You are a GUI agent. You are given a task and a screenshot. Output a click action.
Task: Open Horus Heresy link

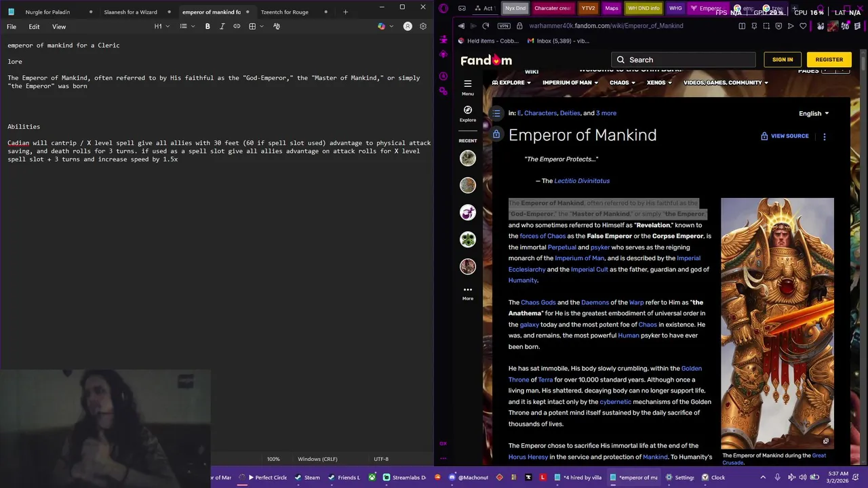pyautogui.click(x=528, y=457)
